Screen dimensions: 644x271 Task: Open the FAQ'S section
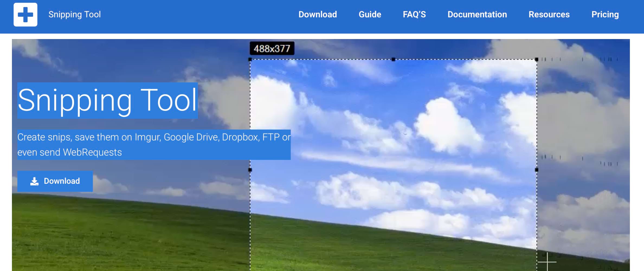(414, 14)
